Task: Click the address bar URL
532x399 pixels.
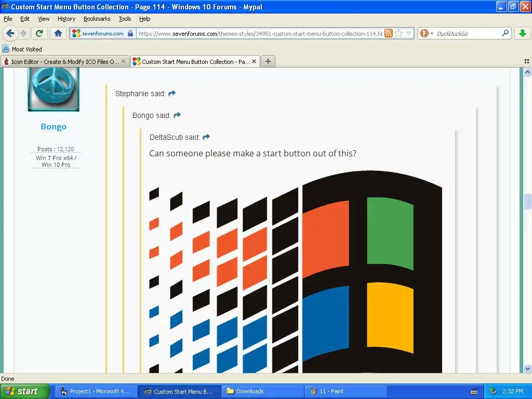Action: 260,33
